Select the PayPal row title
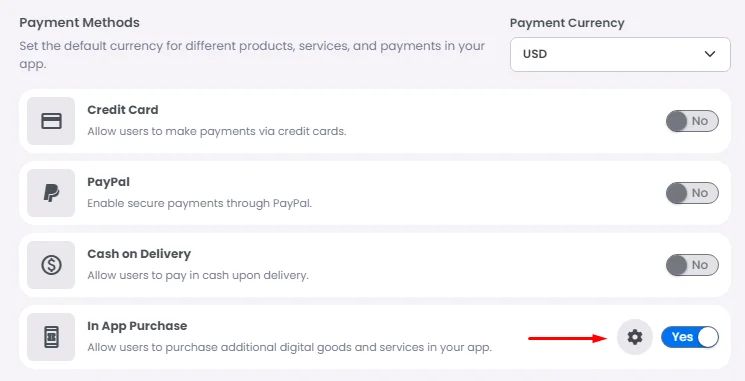The image size is (745, 381). (108, 182)
